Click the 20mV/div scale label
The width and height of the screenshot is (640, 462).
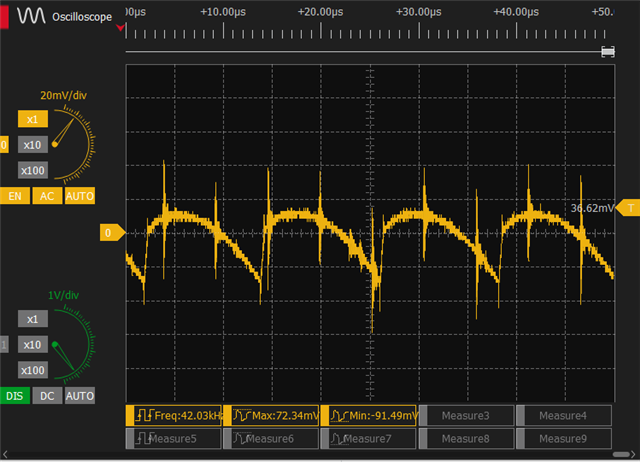(63, 96)
